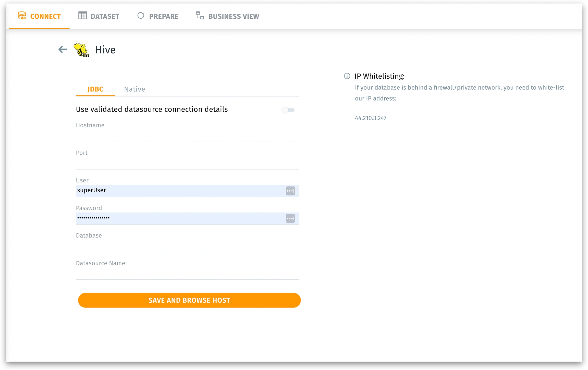Screen dimensions: 588x370
Task: Click the Datasource Name input field
Action: (x=187, y=274)
